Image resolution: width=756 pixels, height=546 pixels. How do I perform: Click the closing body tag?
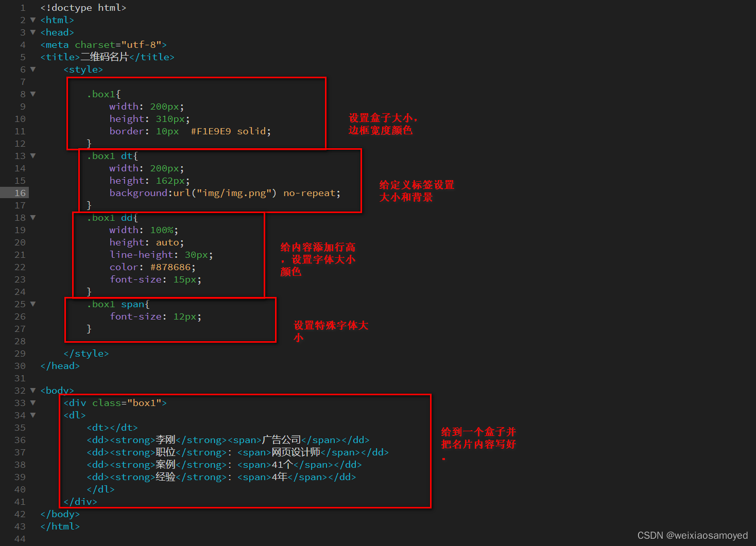(60, 514)
